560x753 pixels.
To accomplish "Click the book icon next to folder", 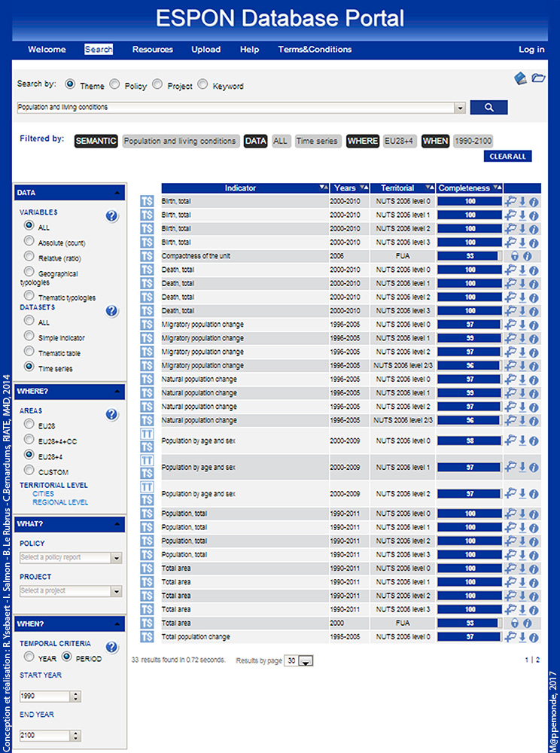I will [x=520, y=78].
